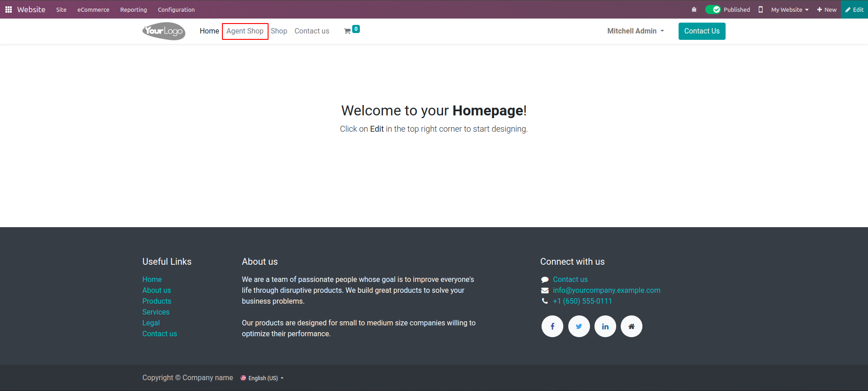Open Contact us in navigation bar
Image resolution: width=868 pixels, height=391 pixels.
312,31
